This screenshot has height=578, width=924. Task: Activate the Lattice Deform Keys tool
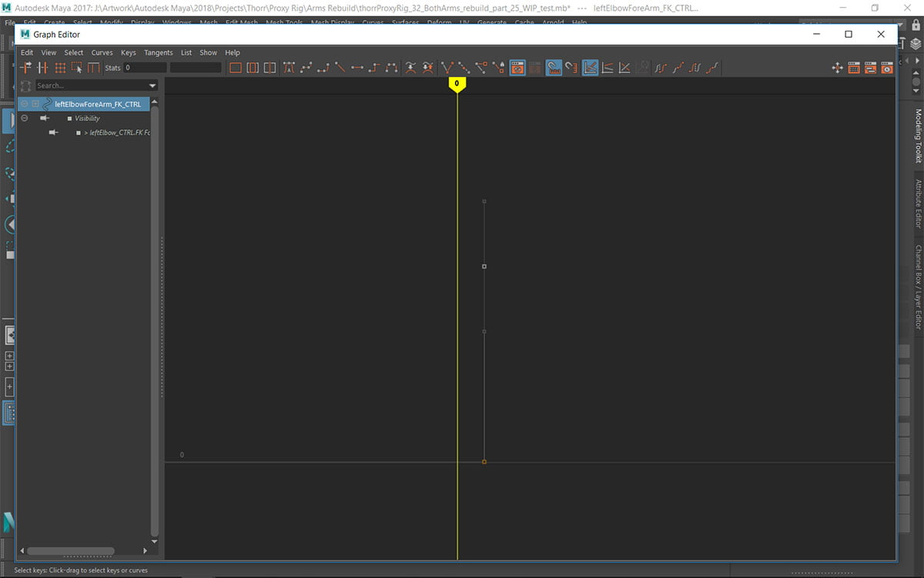[59, 68]
